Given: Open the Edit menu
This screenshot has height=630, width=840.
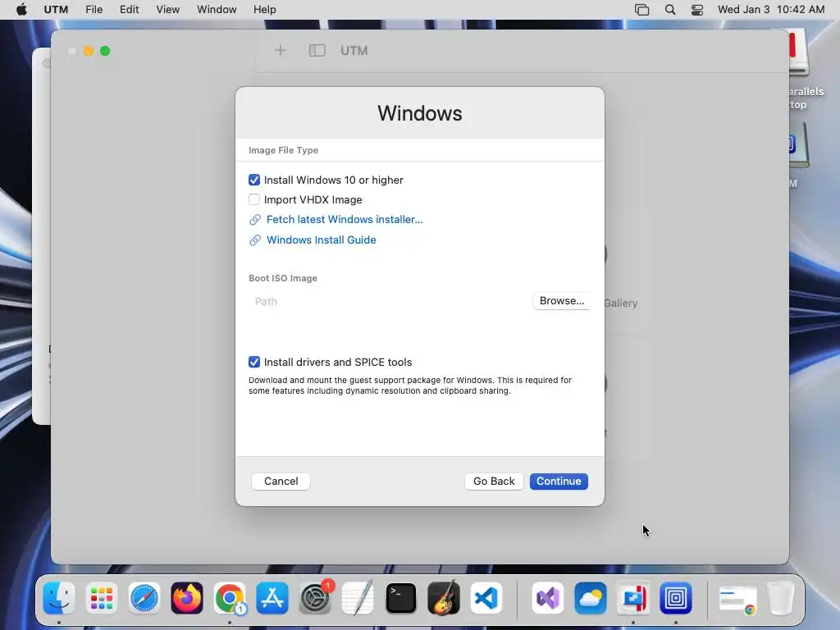Looking at the screenshot, I should tap(129, 10).
